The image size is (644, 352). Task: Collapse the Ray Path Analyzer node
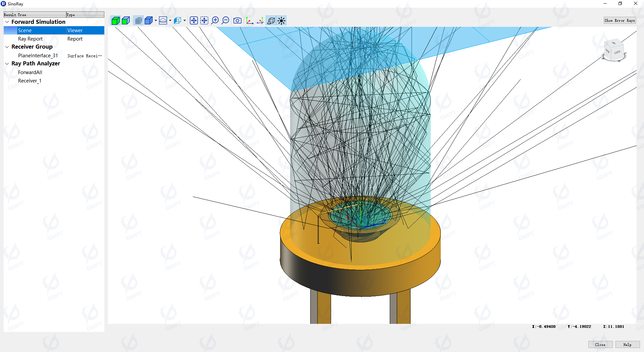coord(7,64)
